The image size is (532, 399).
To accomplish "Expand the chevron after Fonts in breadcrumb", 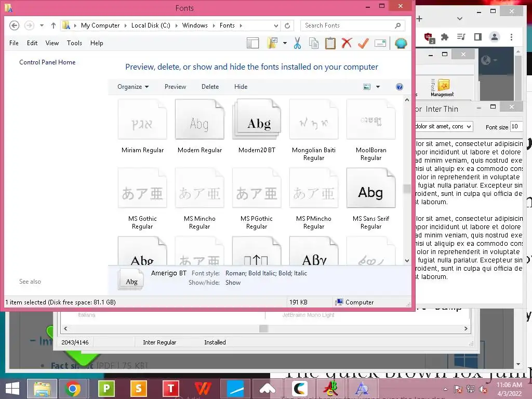I will [241, 25].
